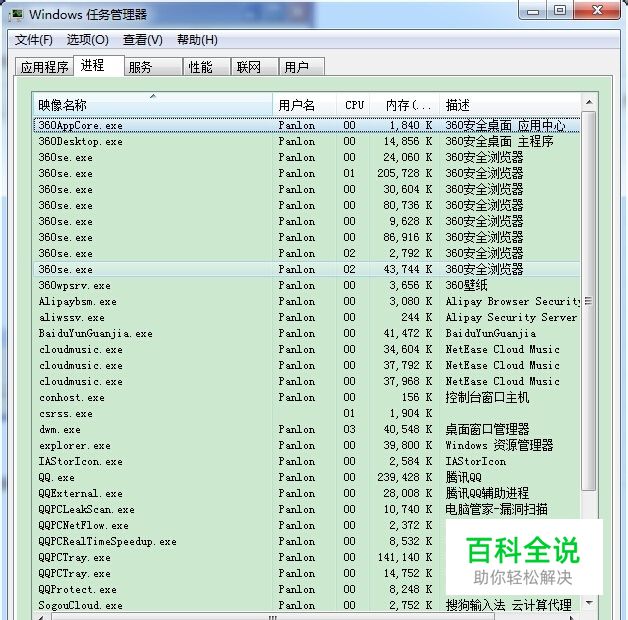Switch to the 应用程序 tab
Image resolution: width=628 pixels, height=620 pixels.
click(44, 66)
